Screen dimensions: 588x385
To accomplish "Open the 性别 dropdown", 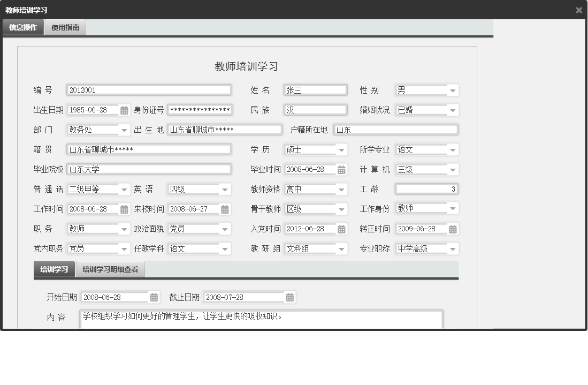I will pyautogui.click(x=453, y=89).
